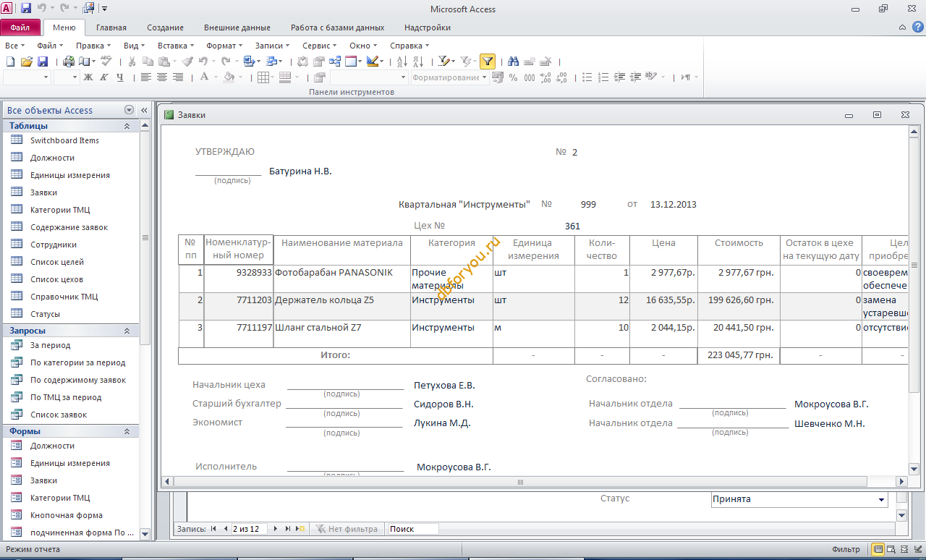Viewport: 926px width, 560px height.
Task: Open the Правка menu dropdown
Action: coord(93,46)
